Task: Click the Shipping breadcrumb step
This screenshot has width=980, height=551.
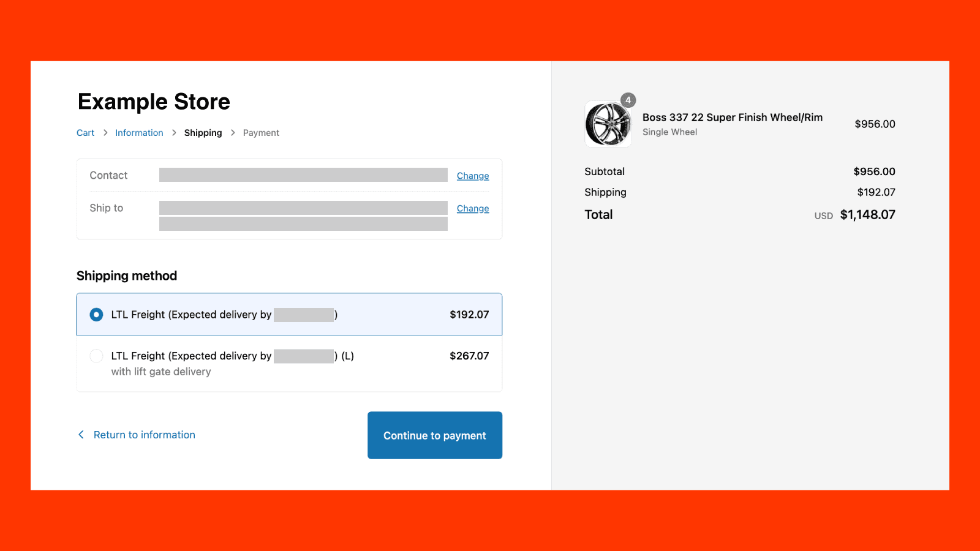Action: 203,133
